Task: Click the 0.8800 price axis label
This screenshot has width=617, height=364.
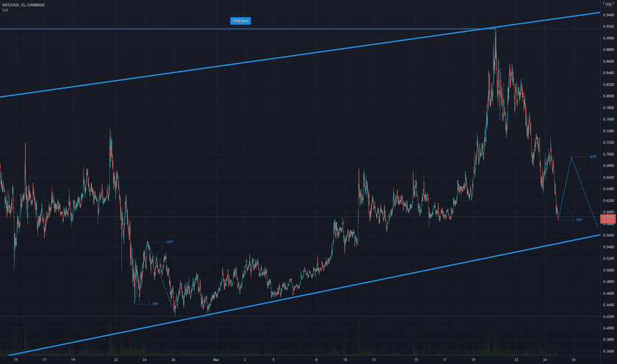Action: [x=608, y=50]
